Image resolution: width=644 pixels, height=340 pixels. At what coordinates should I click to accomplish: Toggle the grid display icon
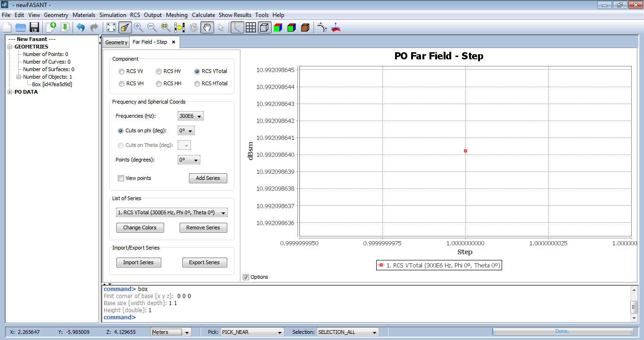pyautogui.click(x=251, y=27)
